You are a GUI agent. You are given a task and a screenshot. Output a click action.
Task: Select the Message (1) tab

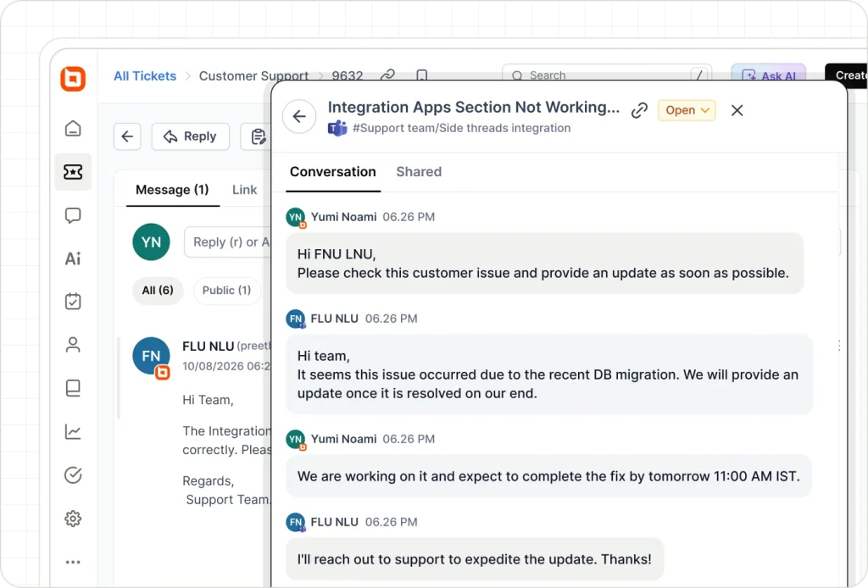click(172, 190)
